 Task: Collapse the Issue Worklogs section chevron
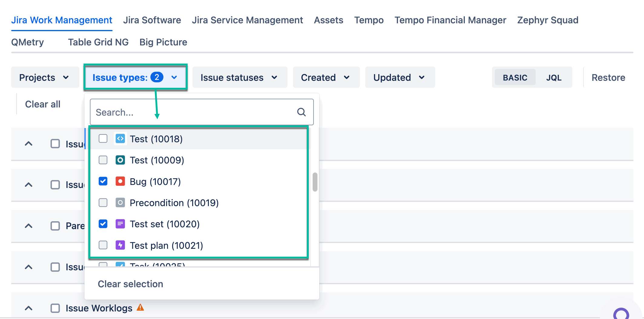28,308
